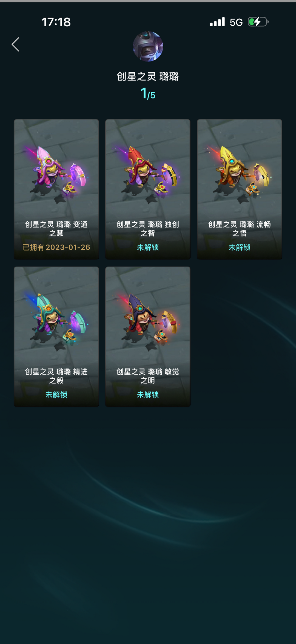Open the 创星之灵 璐璐 流畅之悟 name label
The image size is (296, 644).
pyautogui.click(x=239, y=229)
